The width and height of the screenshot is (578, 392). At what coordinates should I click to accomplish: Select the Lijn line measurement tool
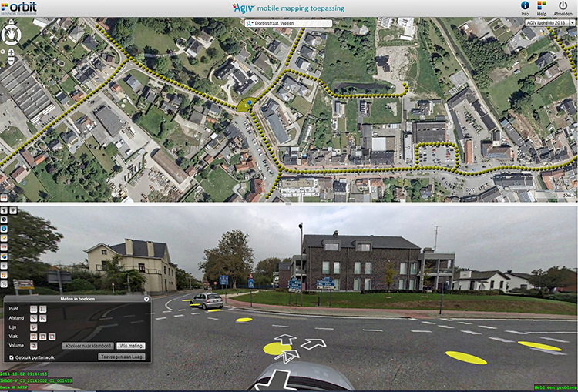click(x=33, y=327)
